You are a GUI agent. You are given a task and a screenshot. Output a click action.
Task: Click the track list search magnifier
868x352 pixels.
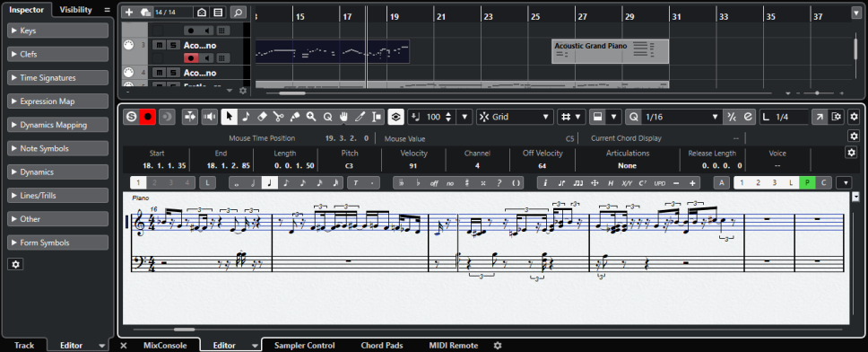click(x=238, y=13)
